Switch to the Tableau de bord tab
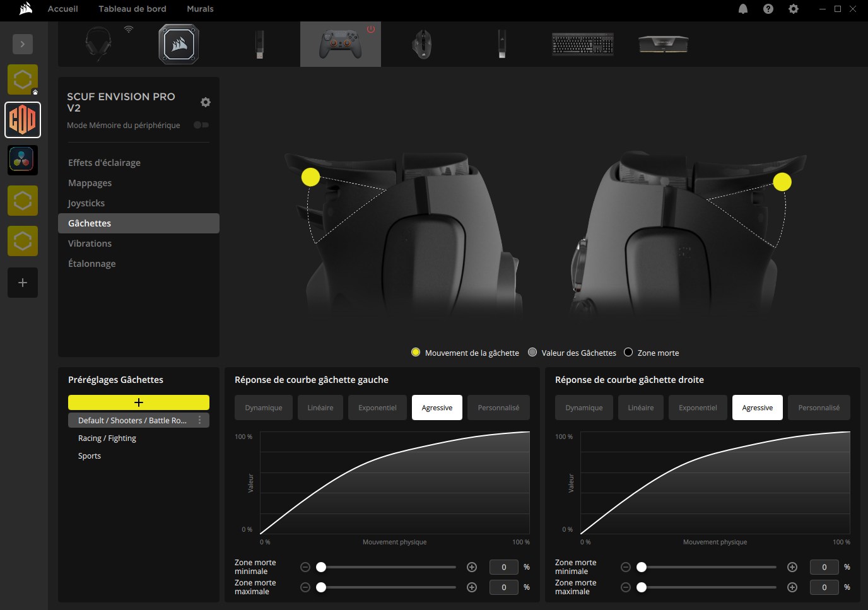Viewport: 868px width, 610px height. [x=132, y=9]
